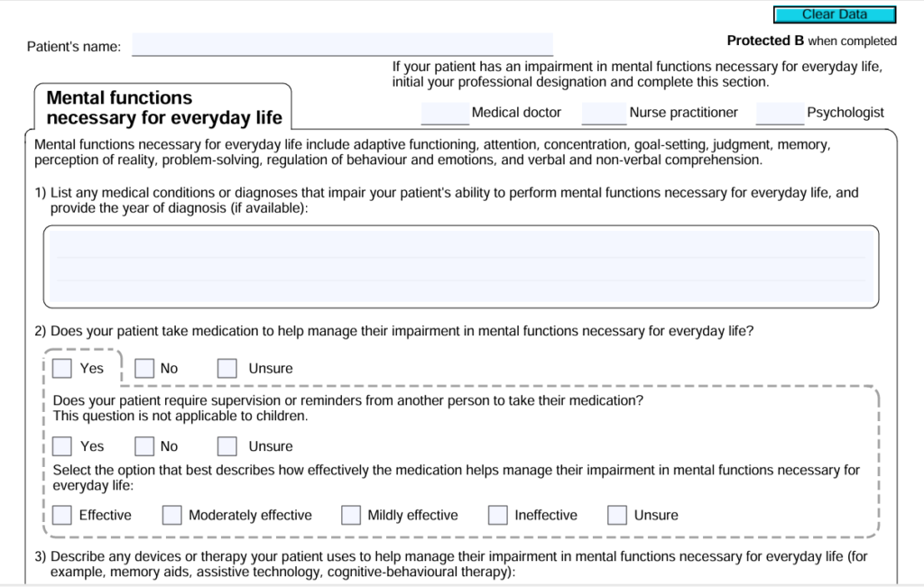Check Unsure for medication effectiveness
Image resolution: width=924 pixels, height=587 pixels.
click(616, 514)
